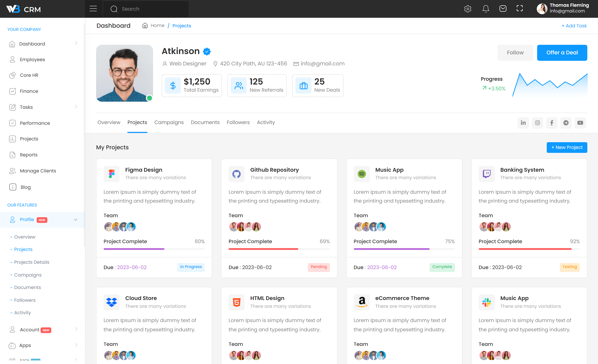Click the Amazon icon on eCommerce Theme card

click(x=362, y=302)
